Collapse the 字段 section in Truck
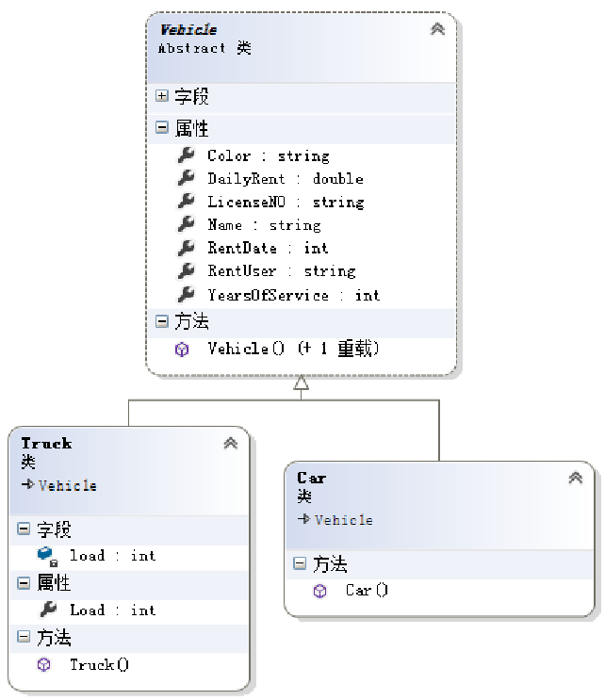605x700 pixels. tap(24, 529)
